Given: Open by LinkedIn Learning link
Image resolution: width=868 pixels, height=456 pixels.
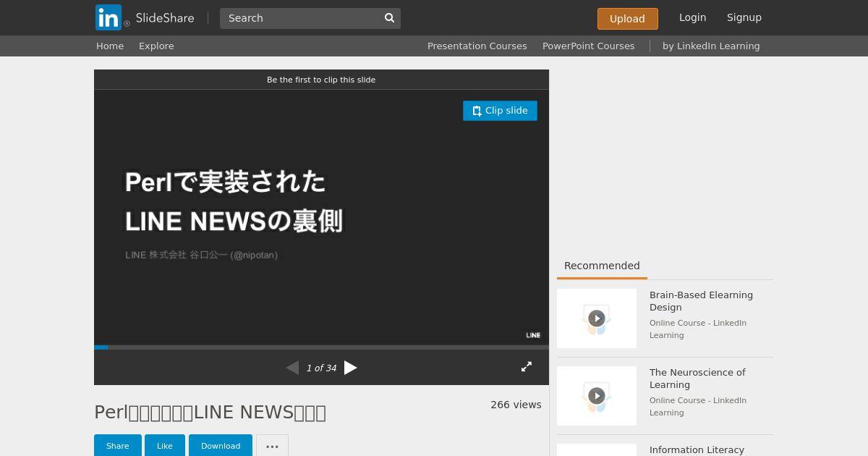Looking at the screenshot, I should [711, 46].
